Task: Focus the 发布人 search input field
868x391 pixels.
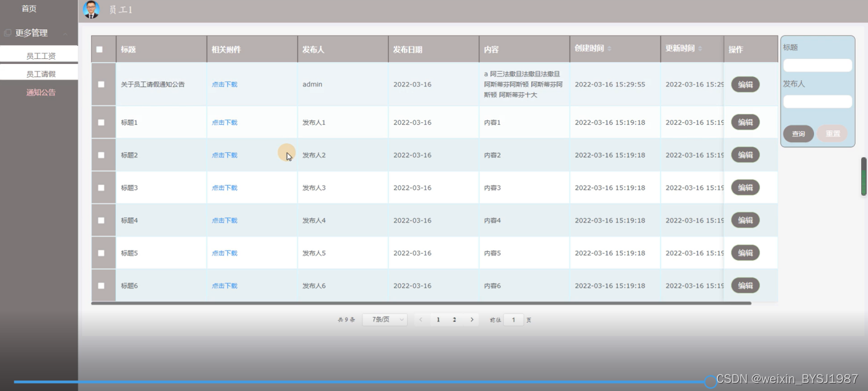Action: point(818,102)
